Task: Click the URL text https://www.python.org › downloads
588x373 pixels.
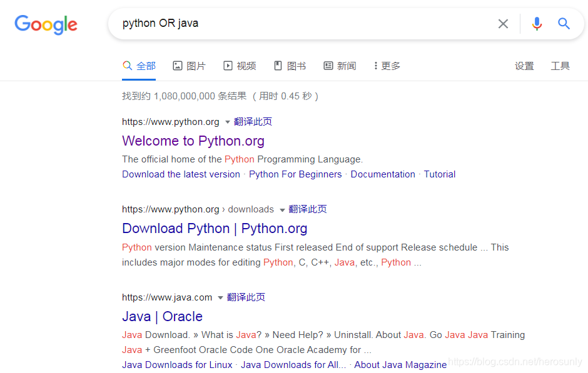Action: click(x=198, y=209)
